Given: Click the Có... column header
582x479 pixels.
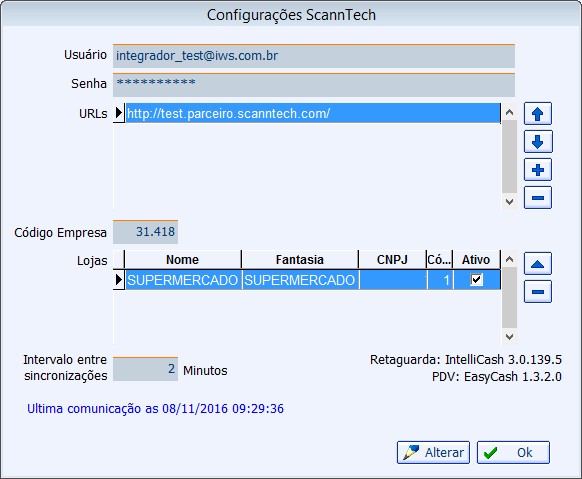Looking at the screenshot, I should (x=439, y=259).
